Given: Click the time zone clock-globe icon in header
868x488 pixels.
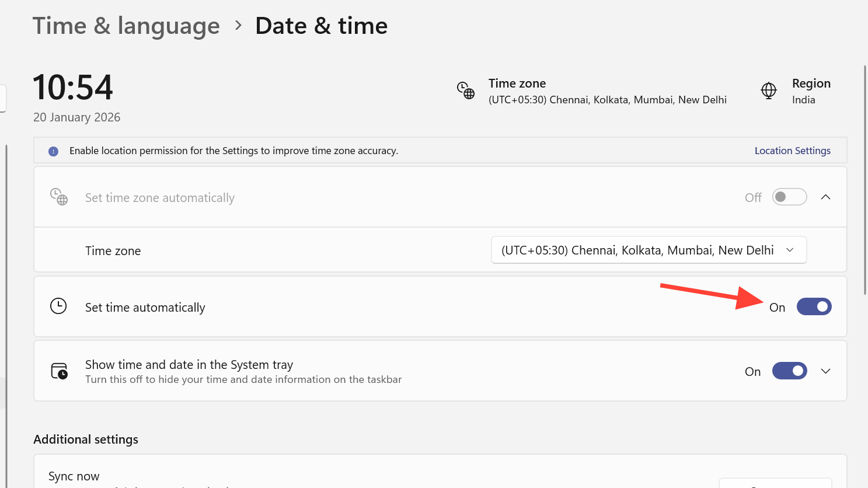Looking at the screenshot, I should point(466,90).
